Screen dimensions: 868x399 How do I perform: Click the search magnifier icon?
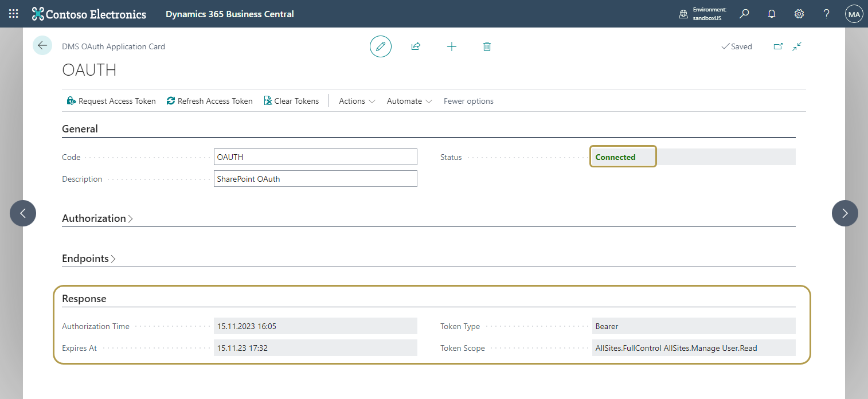(x=744, y=13)
